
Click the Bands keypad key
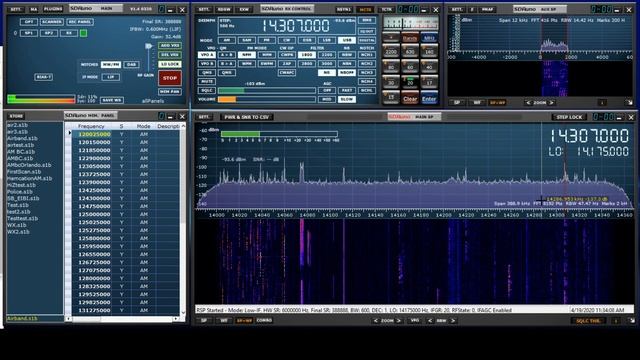[410, 38]
